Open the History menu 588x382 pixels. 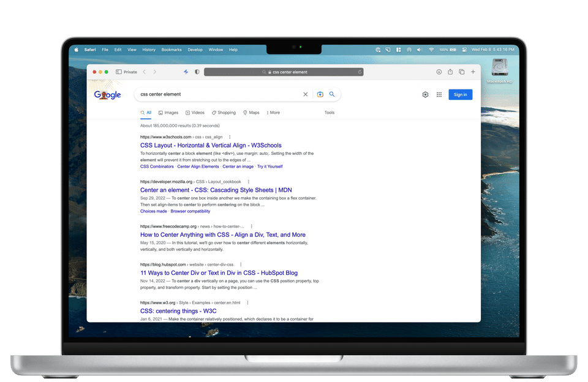coord(148,50)
